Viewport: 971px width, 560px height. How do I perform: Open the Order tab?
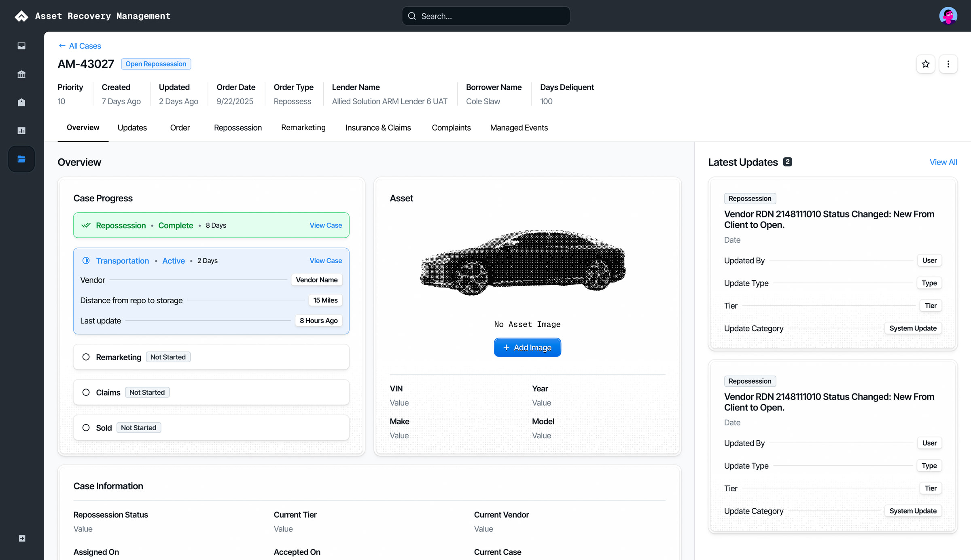[180, 128]
